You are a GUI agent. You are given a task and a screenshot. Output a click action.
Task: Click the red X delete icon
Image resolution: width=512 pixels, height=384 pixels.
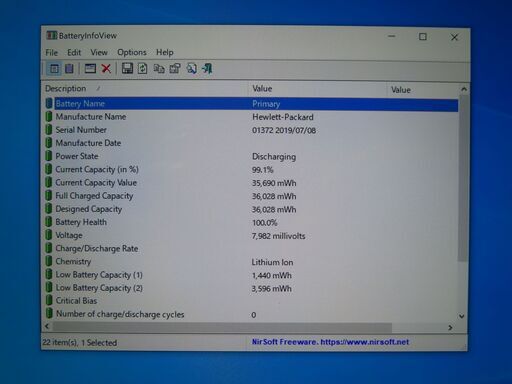tap(106, 69)
